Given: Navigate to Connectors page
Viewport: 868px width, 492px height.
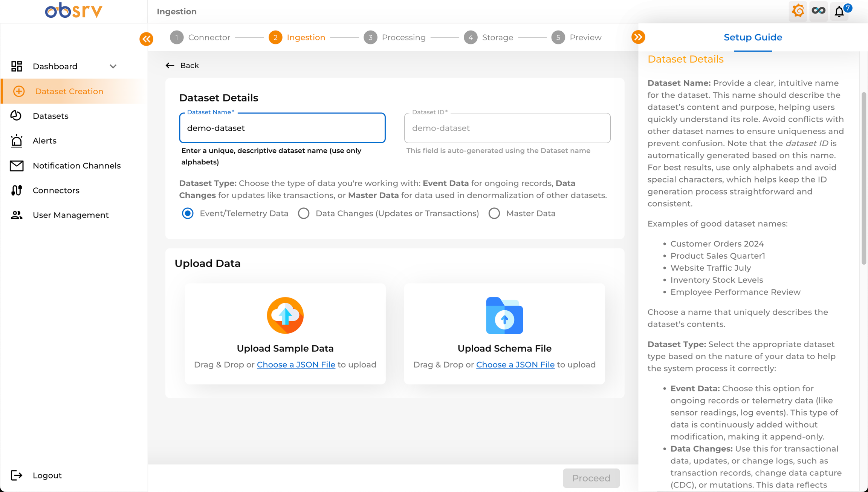Looking at the screenshot, I should 74,190.
